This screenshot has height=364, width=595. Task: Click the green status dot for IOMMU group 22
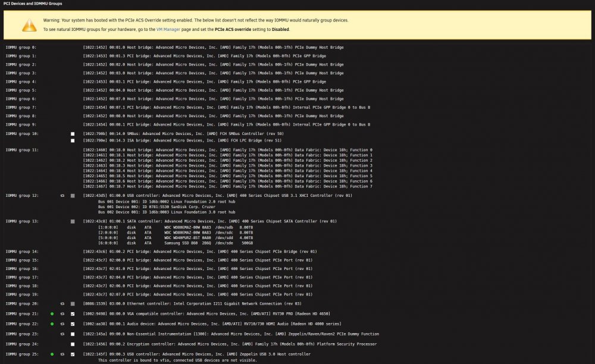[52, 324]
